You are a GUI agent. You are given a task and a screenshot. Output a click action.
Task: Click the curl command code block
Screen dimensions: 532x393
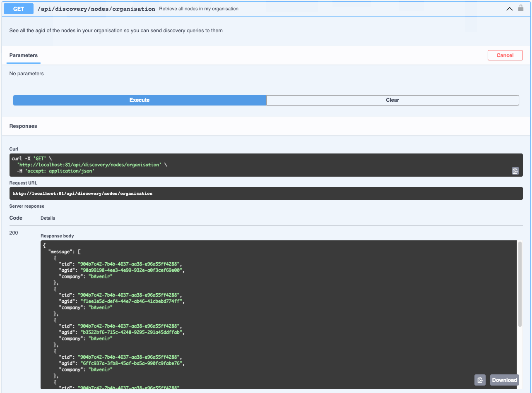click(266, 165)
